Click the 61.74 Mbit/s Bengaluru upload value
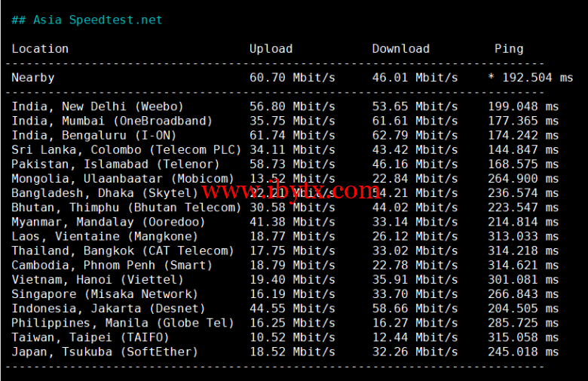This screenshot has width=588, height=381. (x=292, y=135)
